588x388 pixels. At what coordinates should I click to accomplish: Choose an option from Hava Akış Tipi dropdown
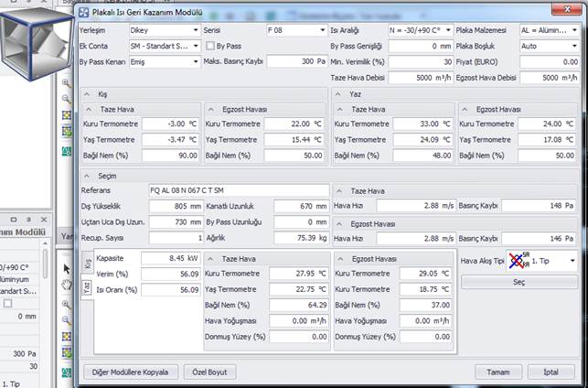[x=572, y=261]
